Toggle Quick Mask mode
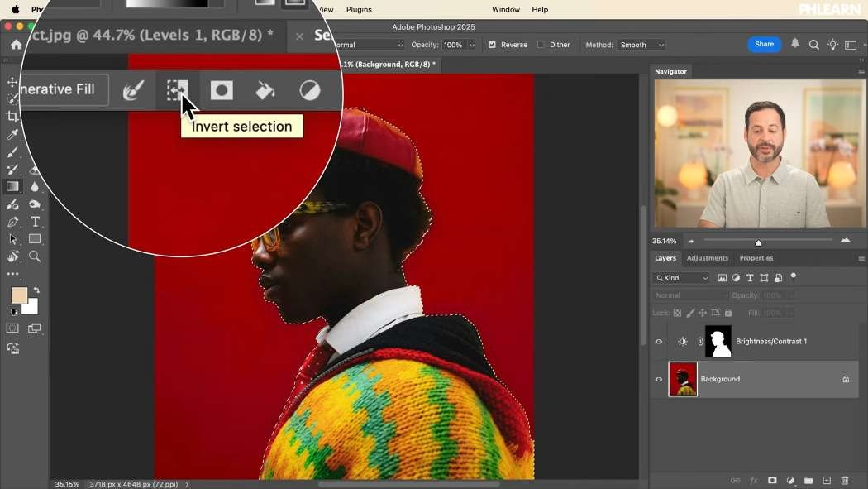 [12, 328]
